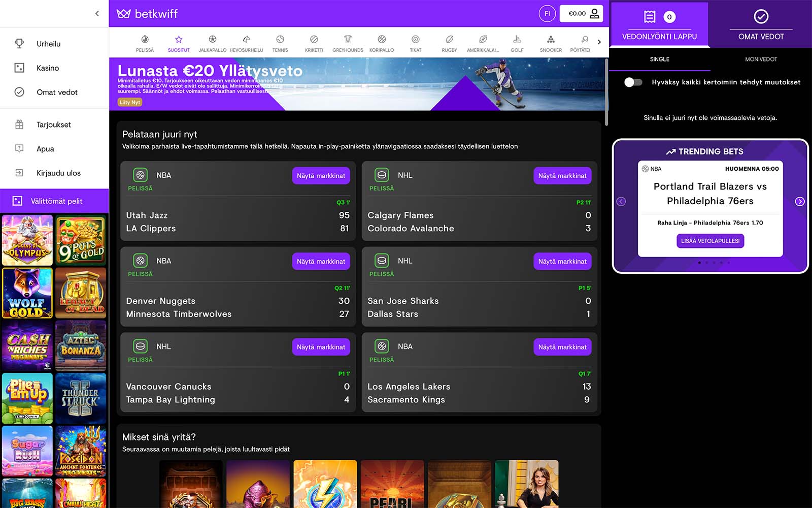Open Gates of Olympus game thumbnail
The width and height of the screenshot is (812, 508).
coord(27,240)
